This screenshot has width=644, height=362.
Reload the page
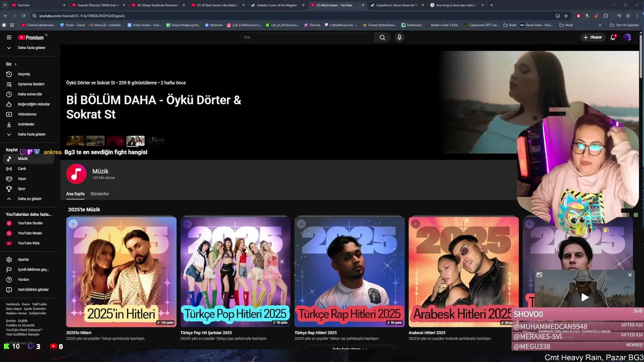(x=23, y=16)
